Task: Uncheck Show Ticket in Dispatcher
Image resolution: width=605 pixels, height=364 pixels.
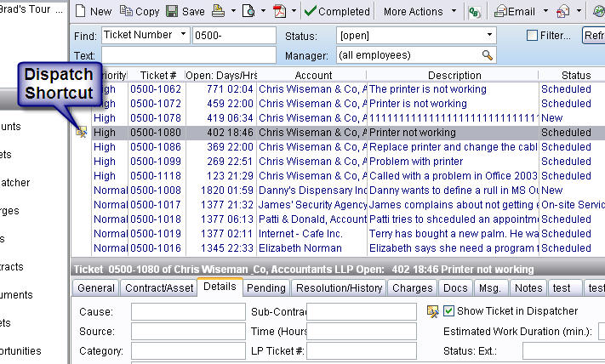Action: click(x=449, y=310)
